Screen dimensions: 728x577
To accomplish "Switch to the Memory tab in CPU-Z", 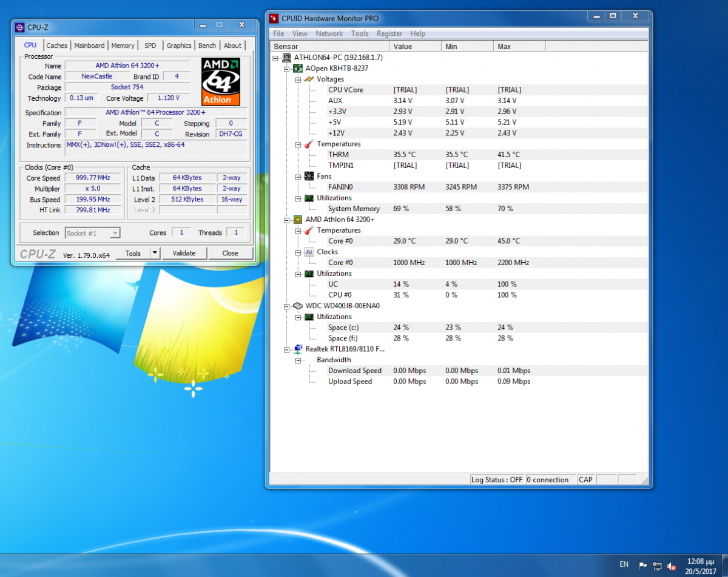I will coord(123,46).
